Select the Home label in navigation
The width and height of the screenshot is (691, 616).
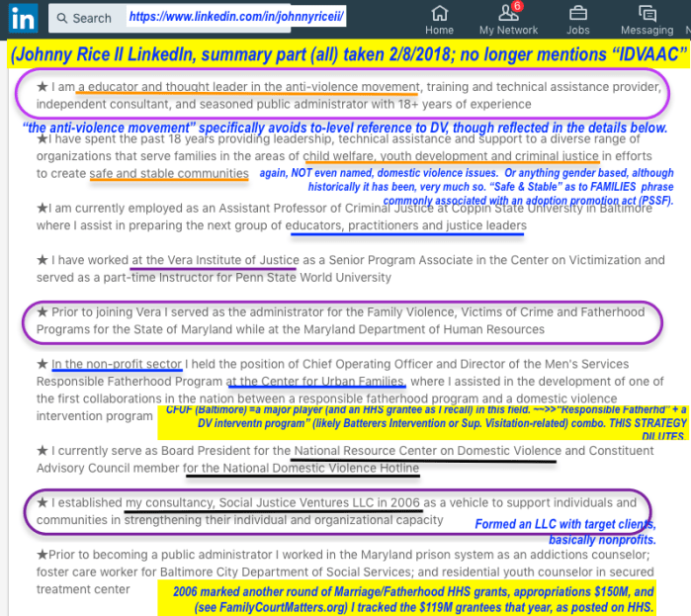[439, 30]
